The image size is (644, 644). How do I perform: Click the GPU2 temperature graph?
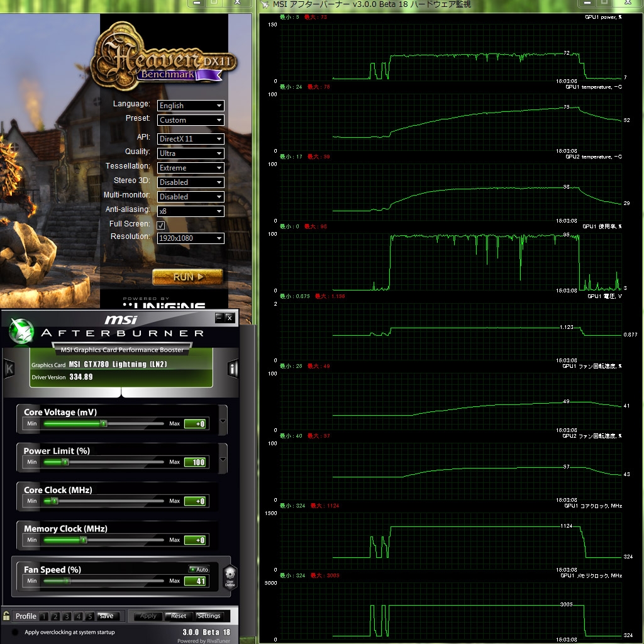point(450,192)
